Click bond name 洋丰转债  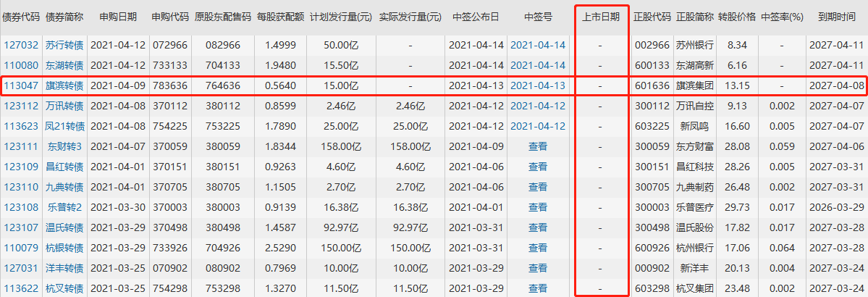click(64, 268)
